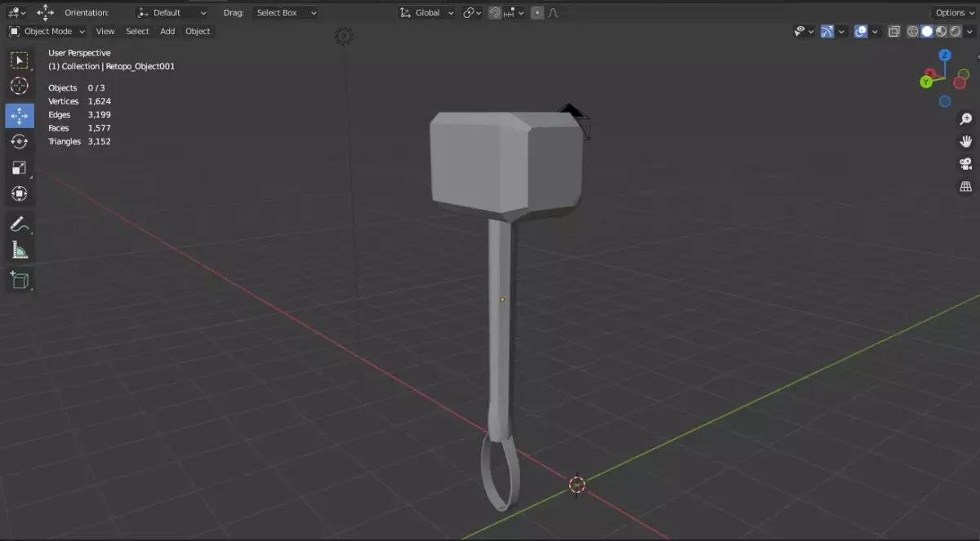Toggle viewport overlays button
Screen dimensions: 980x541
[861, 32]
